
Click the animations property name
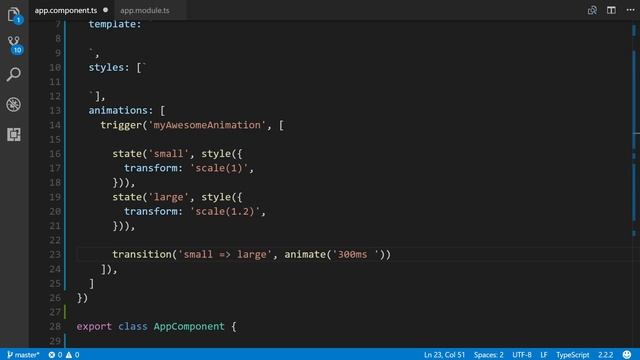118,110
